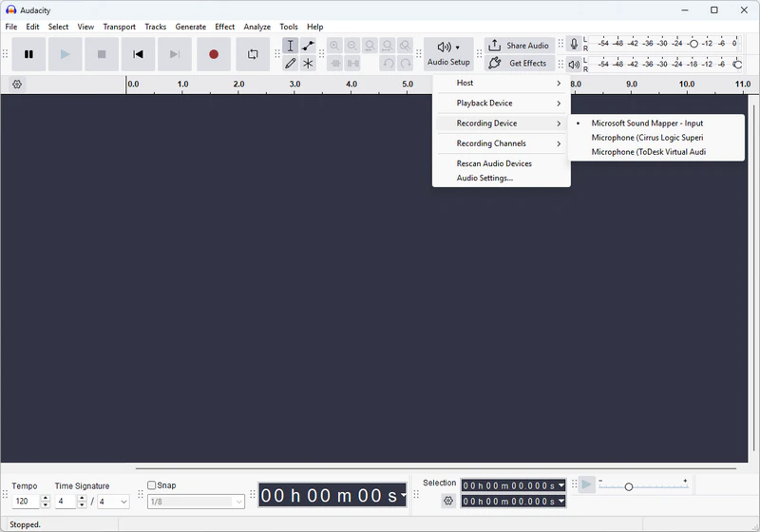
Task: Open the selection start time format dropdown
Action: point(561,485)
